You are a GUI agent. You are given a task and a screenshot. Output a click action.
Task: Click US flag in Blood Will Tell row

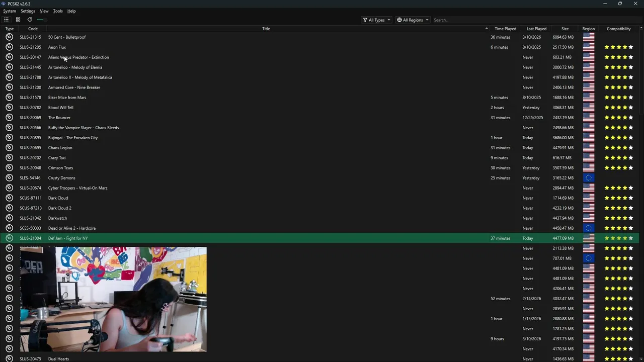pos(589,108)
